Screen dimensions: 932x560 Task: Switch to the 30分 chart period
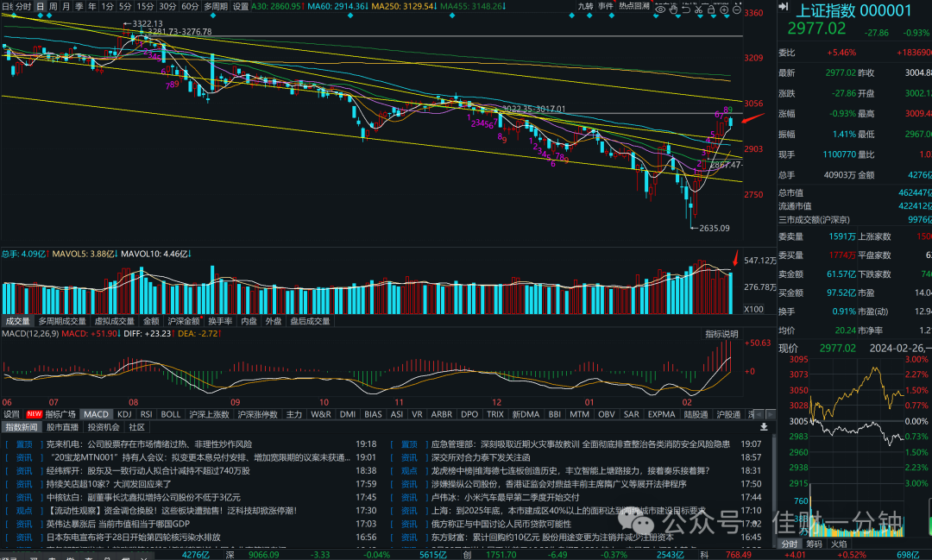(x=167, y=7)
